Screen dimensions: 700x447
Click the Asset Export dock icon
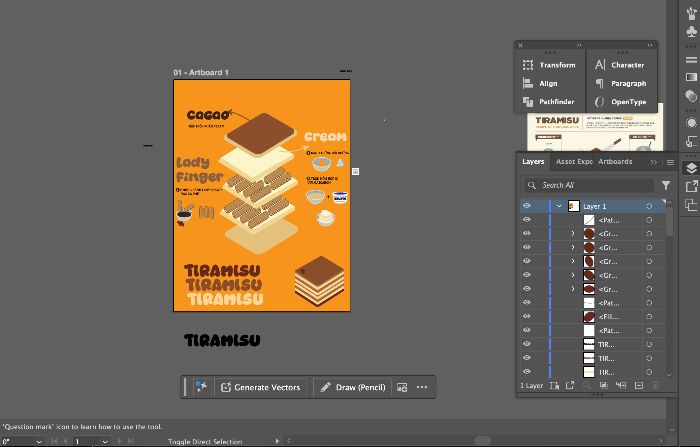tap(691, 187)
